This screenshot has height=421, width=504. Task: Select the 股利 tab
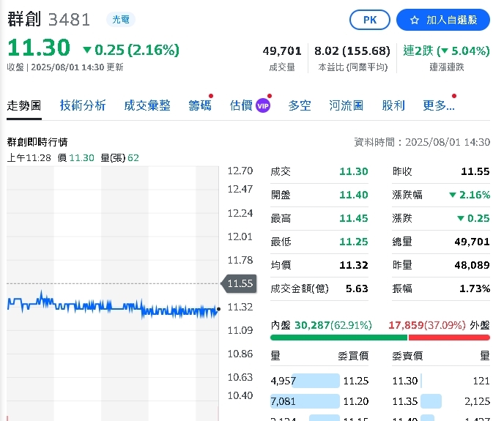click(x=393, y=105)
